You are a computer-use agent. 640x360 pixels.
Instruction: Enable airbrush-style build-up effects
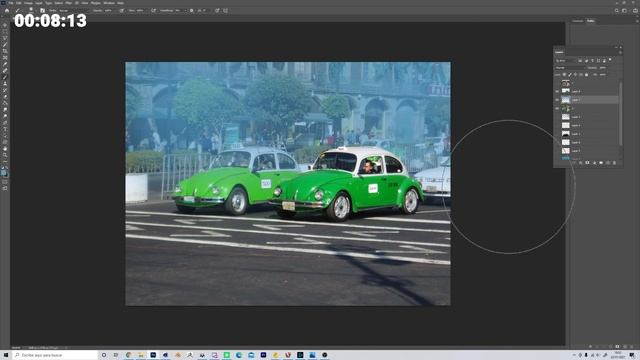point(153,11)
